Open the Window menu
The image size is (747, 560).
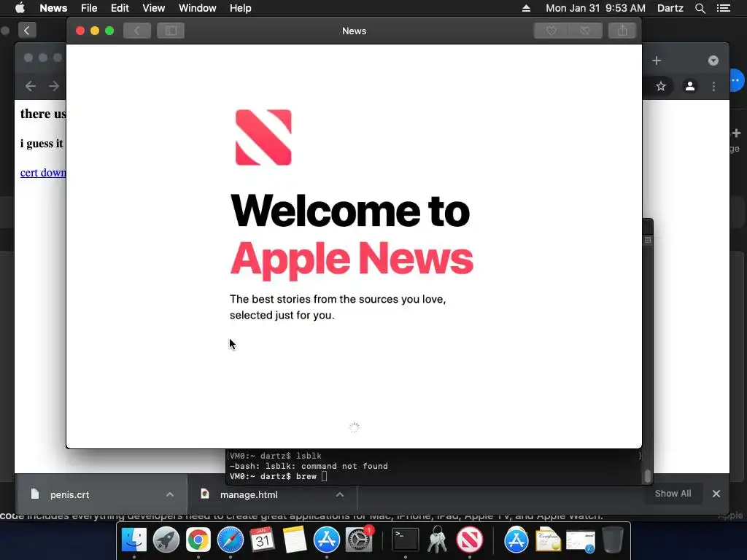[197, 8]
